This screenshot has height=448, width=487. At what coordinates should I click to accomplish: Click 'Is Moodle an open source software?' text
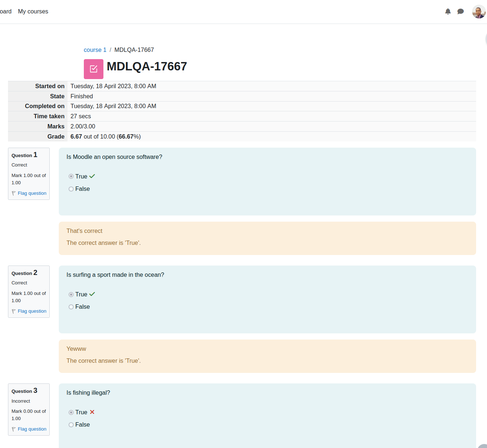pyautogui.click(x=114, y=157)
